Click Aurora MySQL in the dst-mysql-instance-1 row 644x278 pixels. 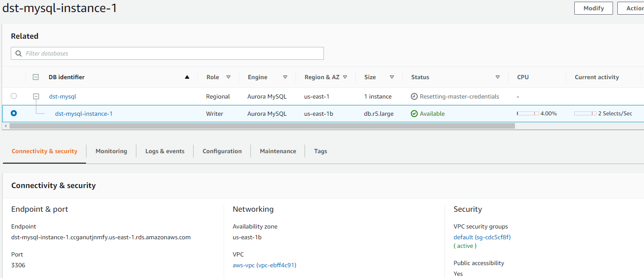click(x=267, y=114)
